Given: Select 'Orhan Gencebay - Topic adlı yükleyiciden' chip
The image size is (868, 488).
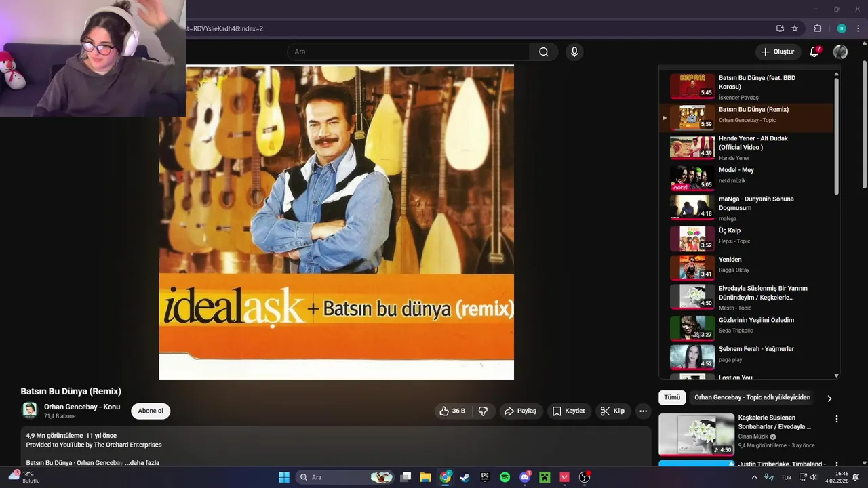Looking at the screenshot, I should 752,398.
